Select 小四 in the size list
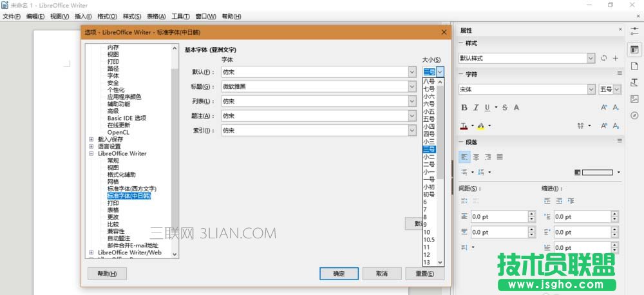 (429, 126)
